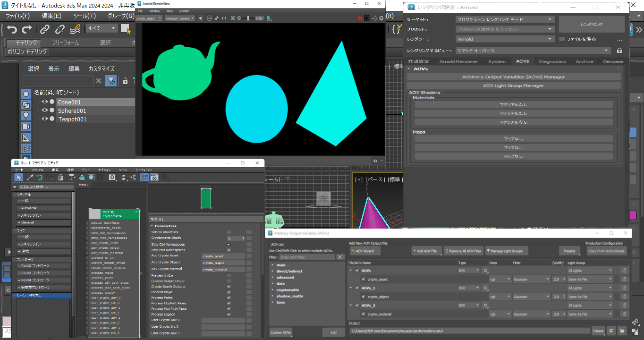Screen dimensions: 644x340
Task: Click the Unlink selection icon
Action: (x=60, y=29)
